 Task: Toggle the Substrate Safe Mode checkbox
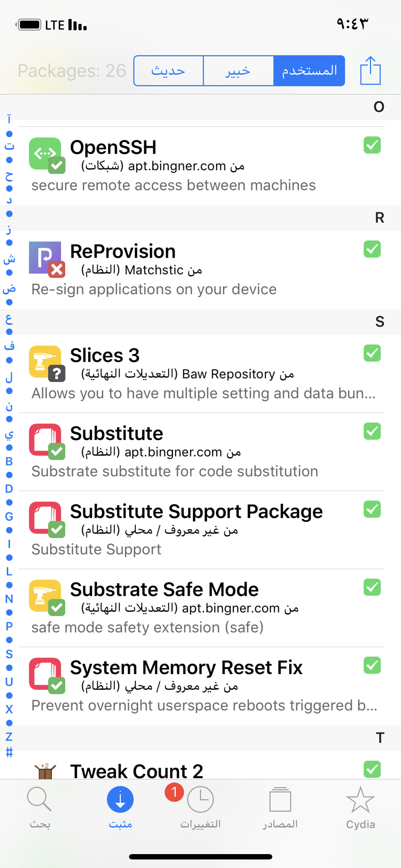(372, 587)
